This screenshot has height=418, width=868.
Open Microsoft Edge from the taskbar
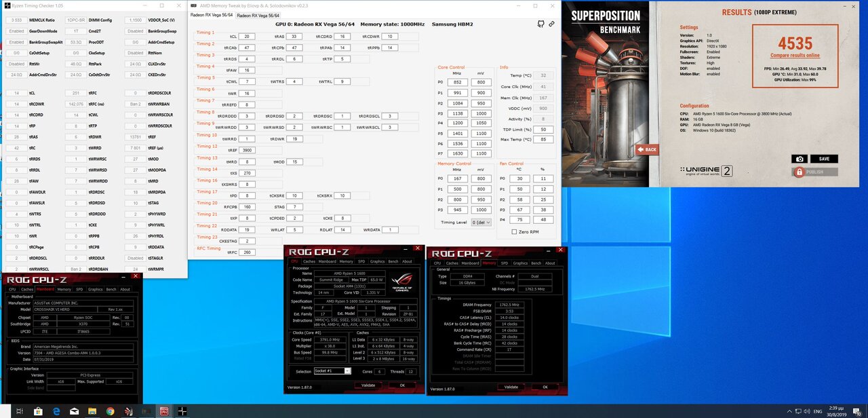click(x=57, y=411)
